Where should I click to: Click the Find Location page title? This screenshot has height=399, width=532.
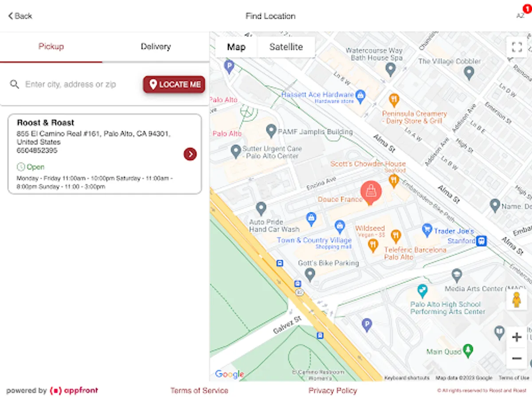pos(270,16)
